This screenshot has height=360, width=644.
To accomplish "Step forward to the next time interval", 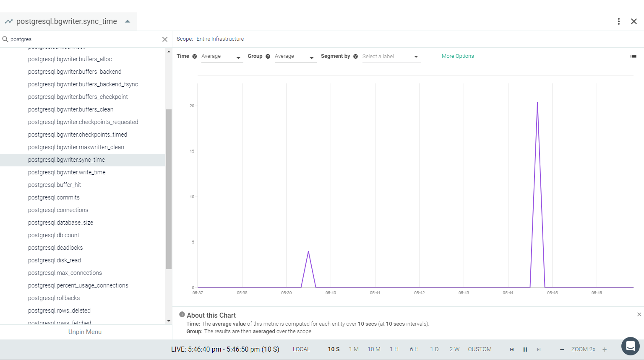I will [539, 350].
